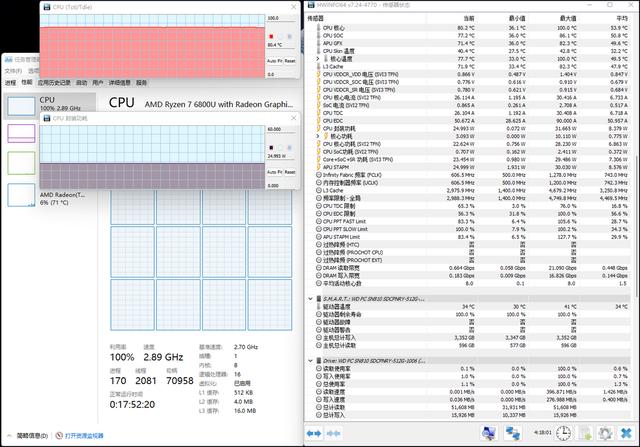Select the green disk graph thumbnail in sidebar
Screen dimensions: 640x447
tap(21, 163)
